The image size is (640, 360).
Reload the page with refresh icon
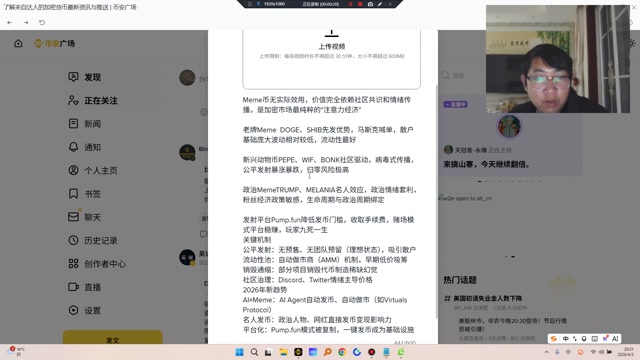[42, 22]
